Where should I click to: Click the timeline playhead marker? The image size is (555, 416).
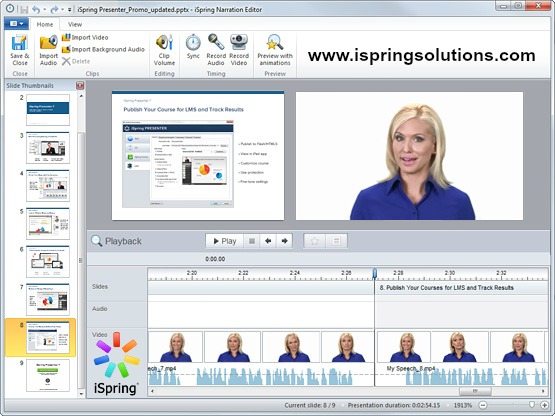click(x=374, y=273)
